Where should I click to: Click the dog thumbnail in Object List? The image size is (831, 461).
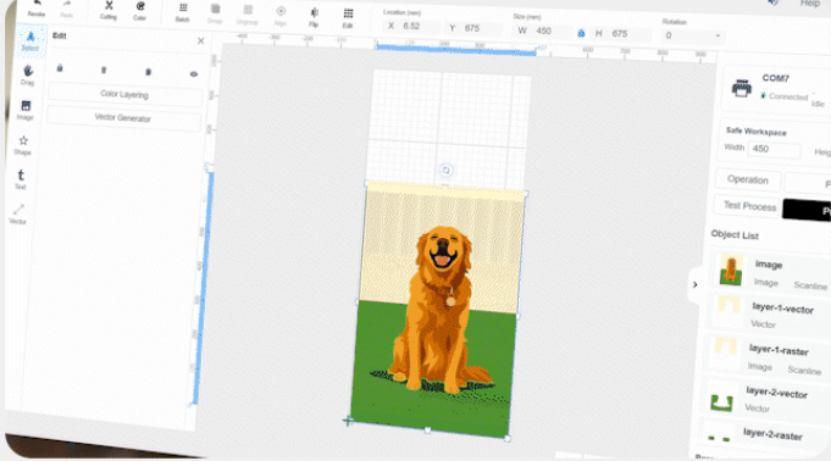(731, 270)
